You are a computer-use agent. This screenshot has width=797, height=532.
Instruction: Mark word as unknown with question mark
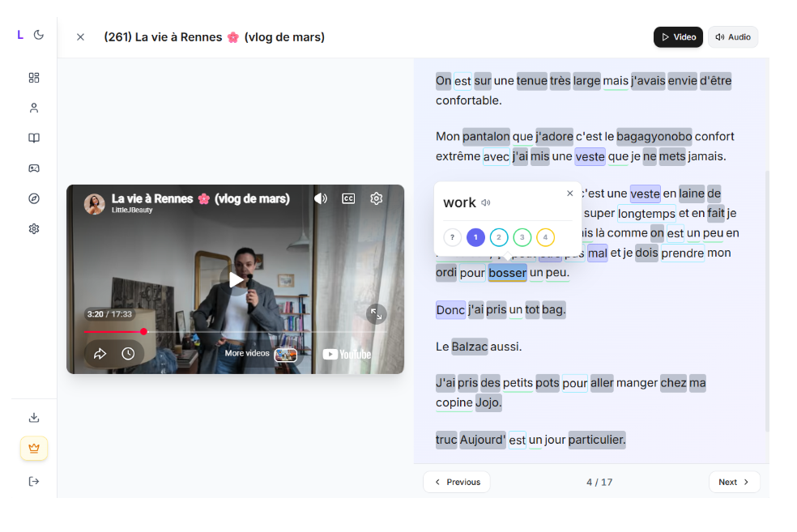pyautogui.click(x=452, y=237)
